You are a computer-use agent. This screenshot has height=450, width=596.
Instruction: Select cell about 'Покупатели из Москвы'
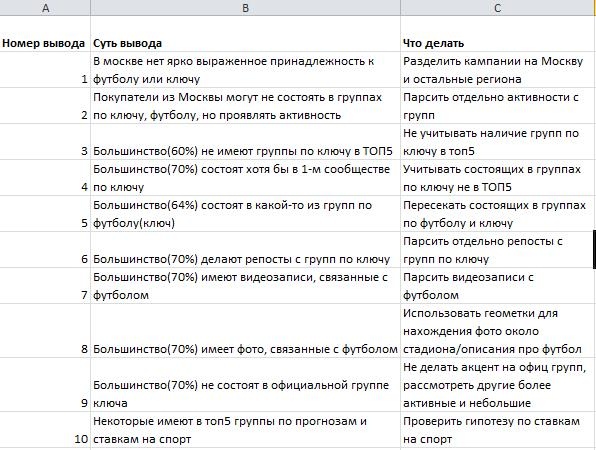click(246, 106)
